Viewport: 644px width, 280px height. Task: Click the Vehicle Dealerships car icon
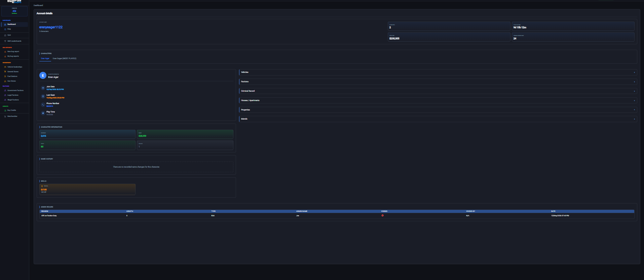coord(5,67)
